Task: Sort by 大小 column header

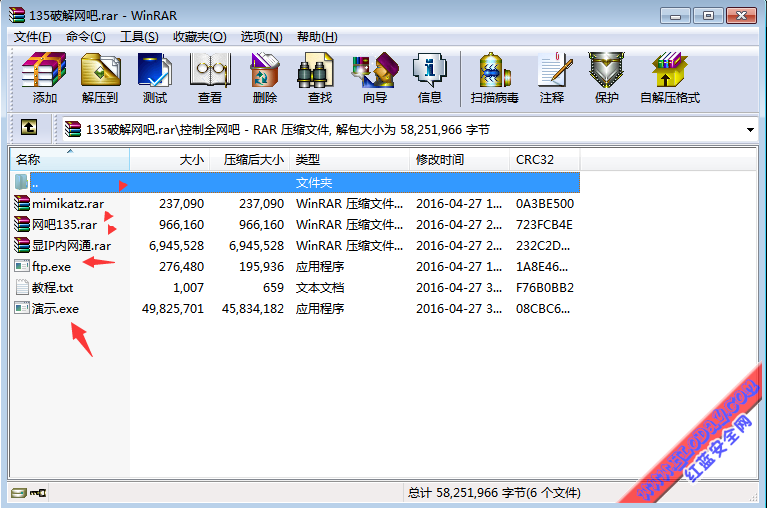Action: [170, 159]
